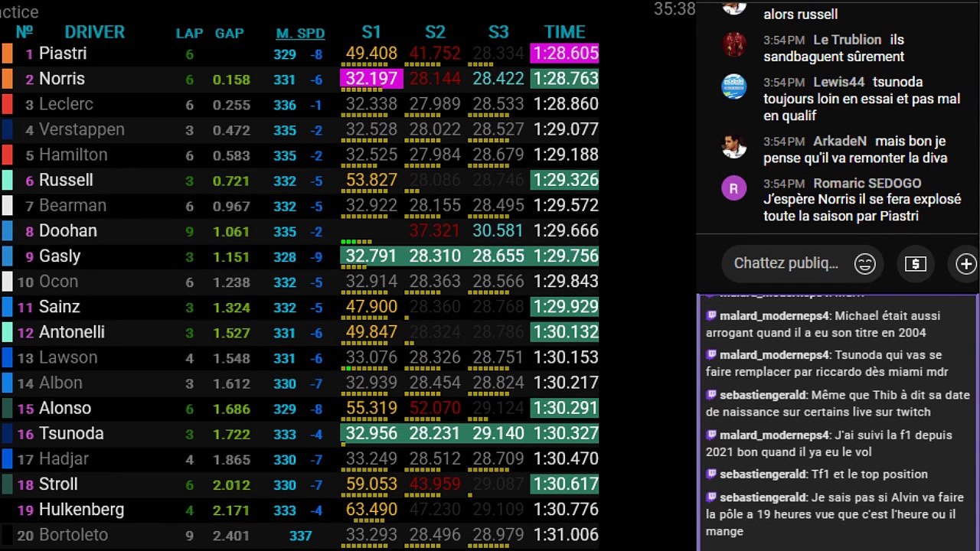This screenshot has width=980, height=551.
Task: Click Gasly's green lap time 1:29.756
Action: (x=564, y=256)
